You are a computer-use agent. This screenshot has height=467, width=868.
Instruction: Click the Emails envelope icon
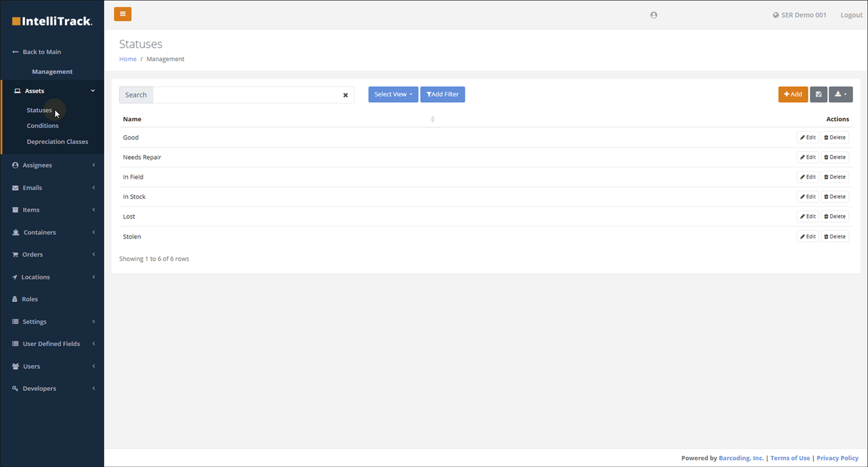15,188
